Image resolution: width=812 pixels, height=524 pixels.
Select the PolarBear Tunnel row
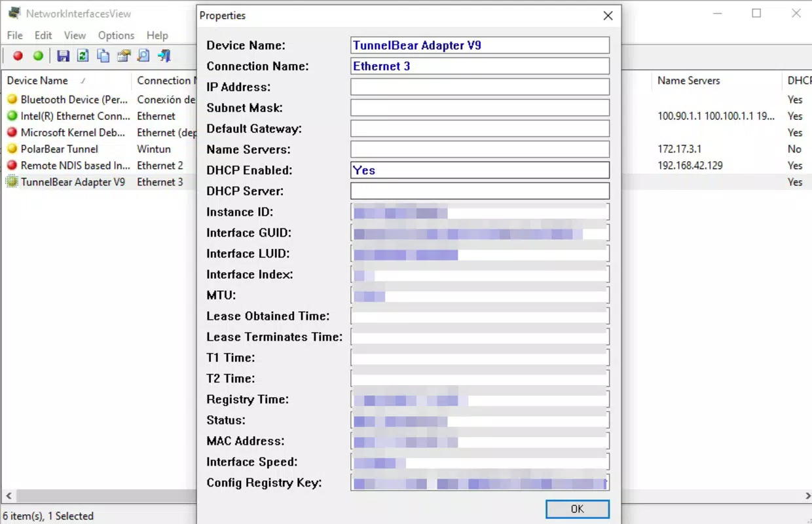(x=59, y=149)
